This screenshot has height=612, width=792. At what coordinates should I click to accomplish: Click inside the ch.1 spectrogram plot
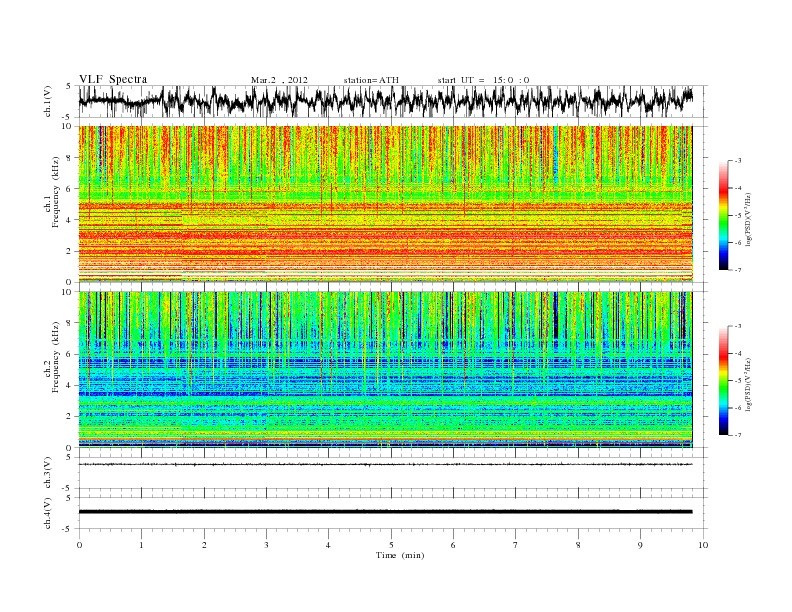pyautogui.click(x=385, y=204)
